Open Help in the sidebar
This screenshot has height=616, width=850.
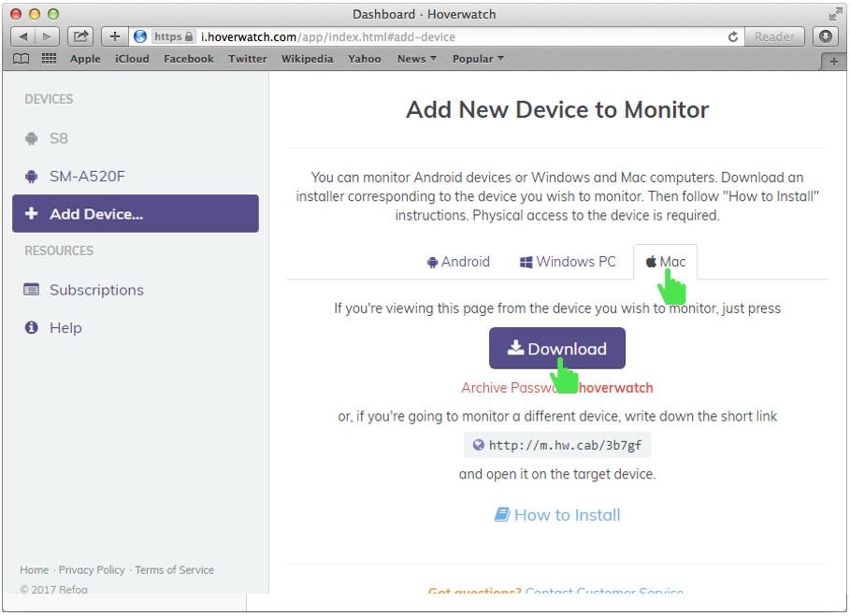pyautogui.click(x=135, y=328)
